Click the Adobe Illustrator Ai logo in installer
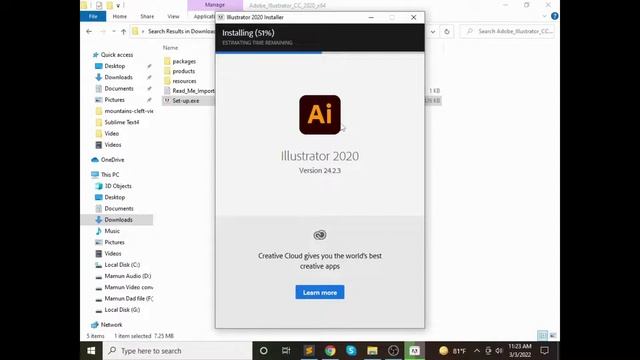Viewport: 640px width, 360px height. click(320, 115)
